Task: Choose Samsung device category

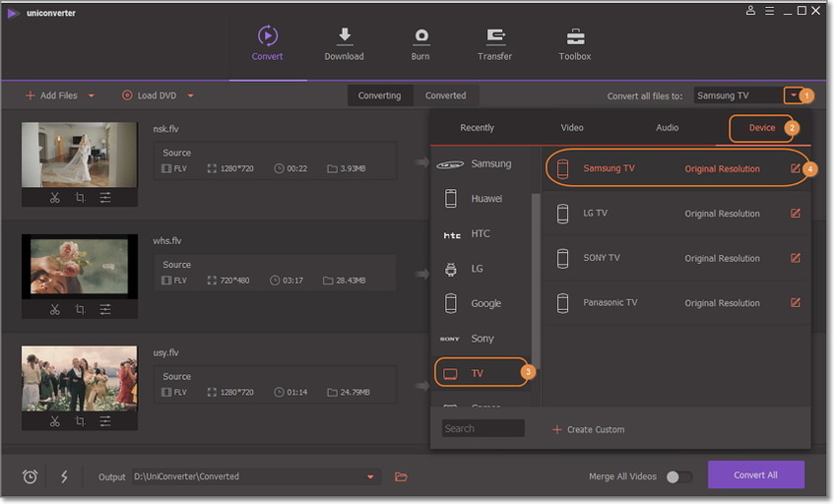Action: coord(481,163)
